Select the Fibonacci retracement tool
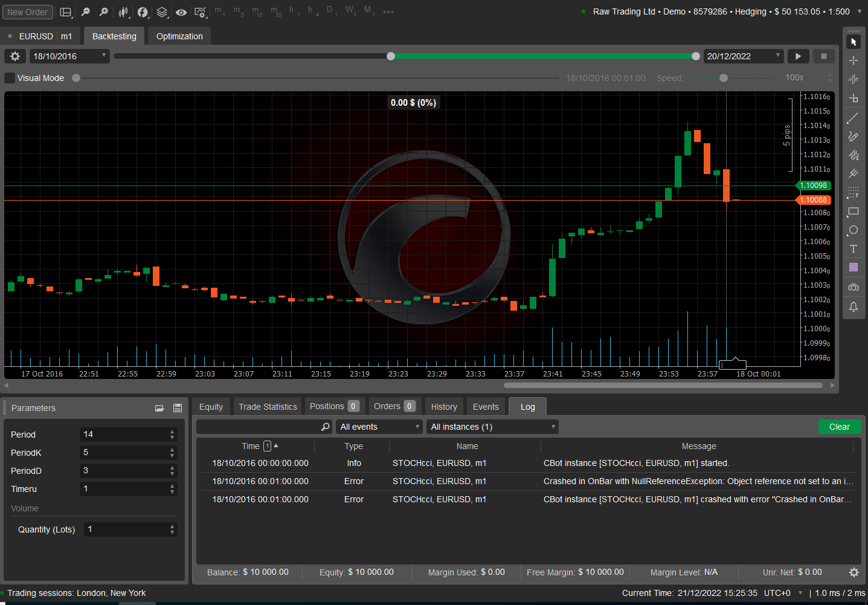 click(x=854, y=192)
